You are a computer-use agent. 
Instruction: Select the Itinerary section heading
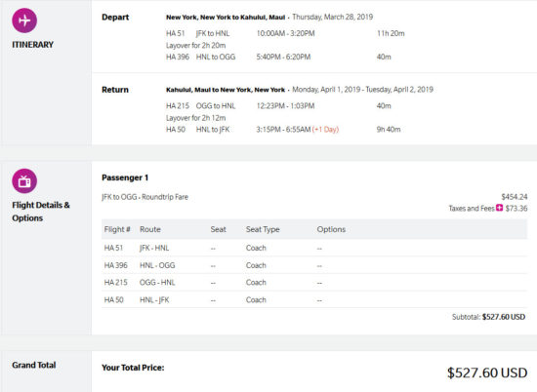click(32, 45)
